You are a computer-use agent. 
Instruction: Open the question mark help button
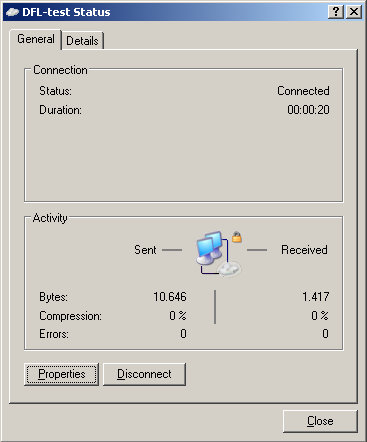(x=336, y=12)
